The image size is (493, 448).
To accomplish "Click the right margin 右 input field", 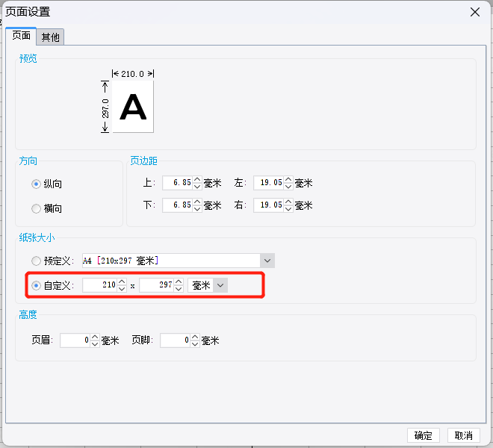I will tap(268, 205).
